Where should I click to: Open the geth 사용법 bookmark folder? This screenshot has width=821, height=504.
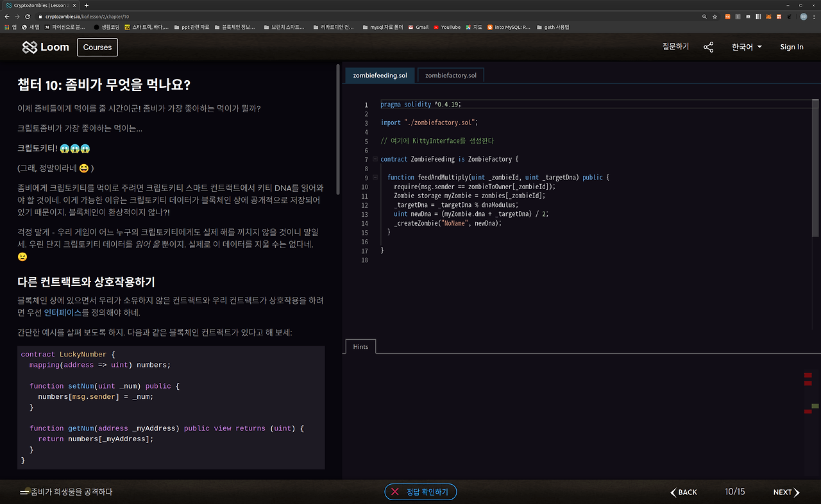click(553, 27)
